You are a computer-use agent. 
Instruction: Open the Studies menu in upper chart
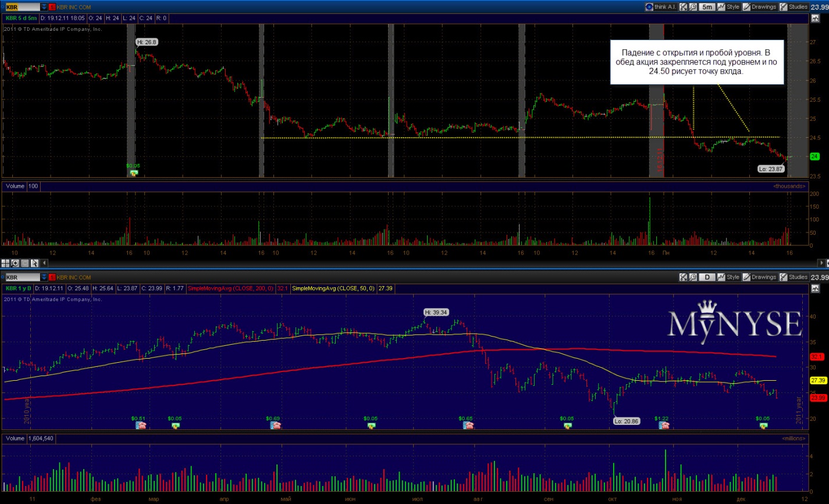(794, 7)
